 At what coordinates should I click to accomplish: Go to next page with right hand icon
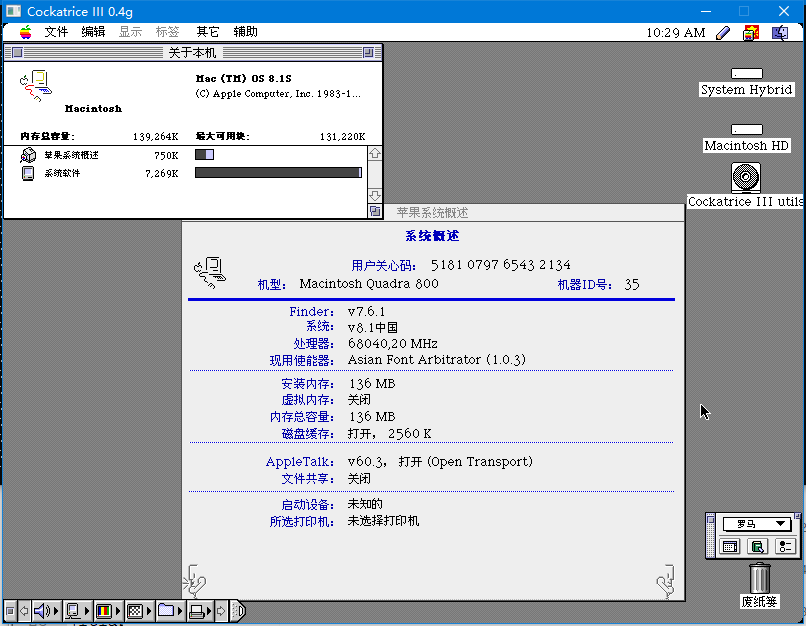[666, 581]
